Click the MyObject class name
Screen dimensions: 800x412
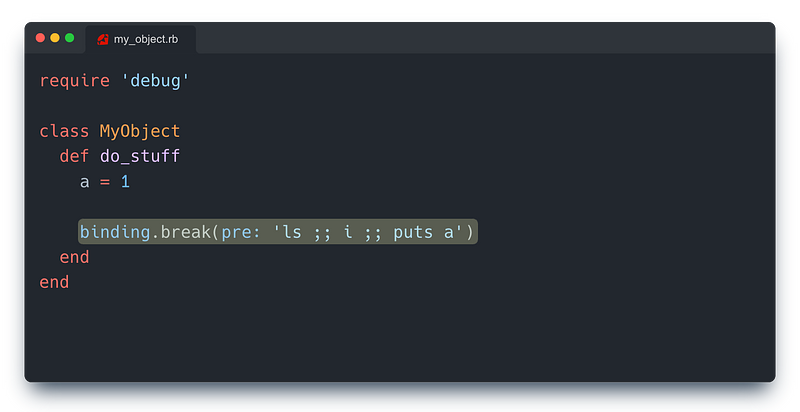(140, 132)
